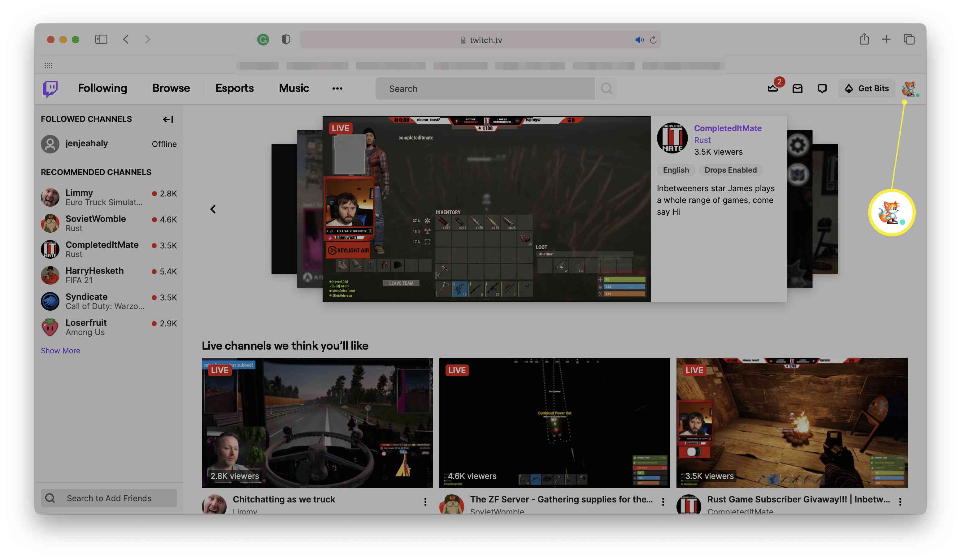Expand the followed channels Show More
The width and height of the screenshot is (961, 560).
[x=60, y=350]
